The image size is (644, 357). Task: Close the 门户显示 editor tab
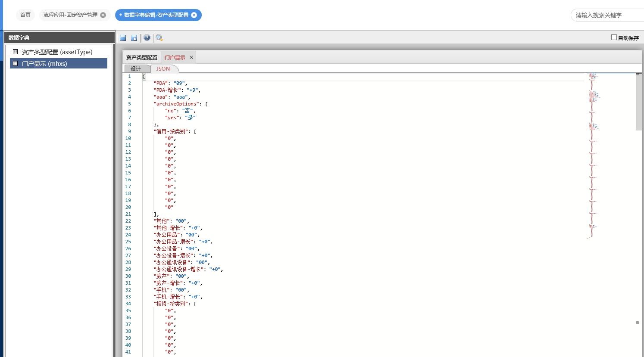coord(191,57)
